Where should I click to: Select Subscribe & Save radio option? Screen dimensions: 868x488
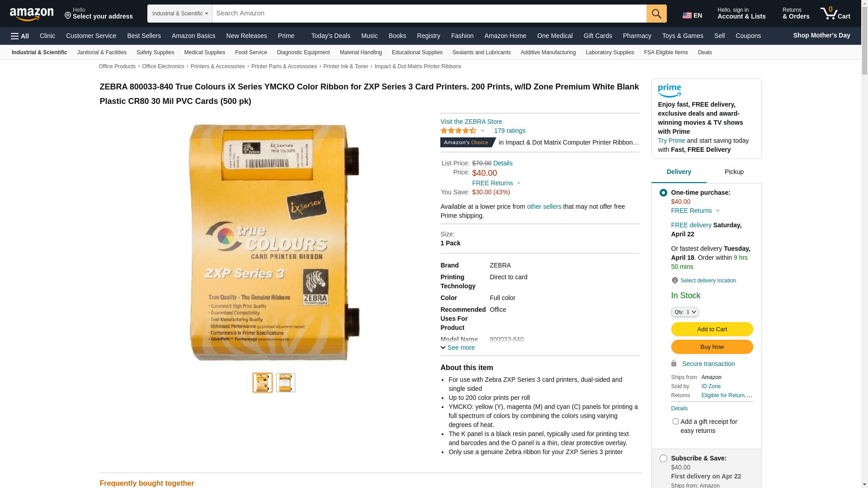[663, 459]
